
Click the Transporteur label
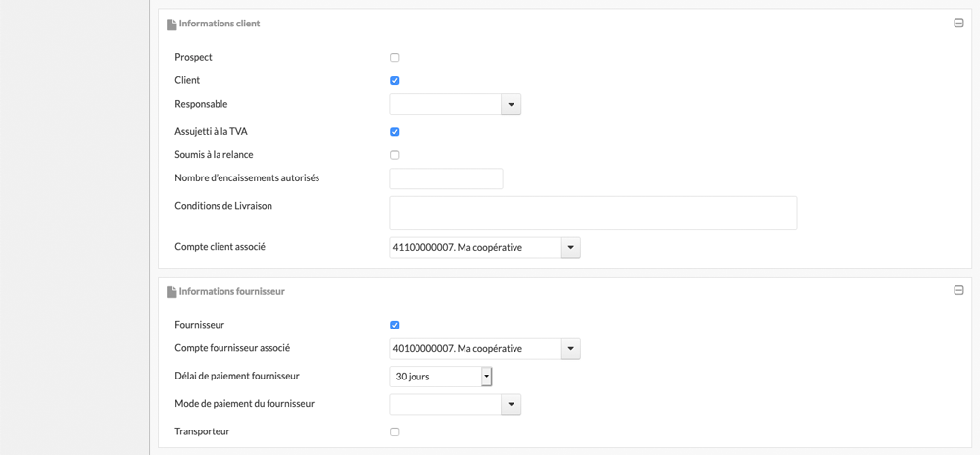coord(203,431)
